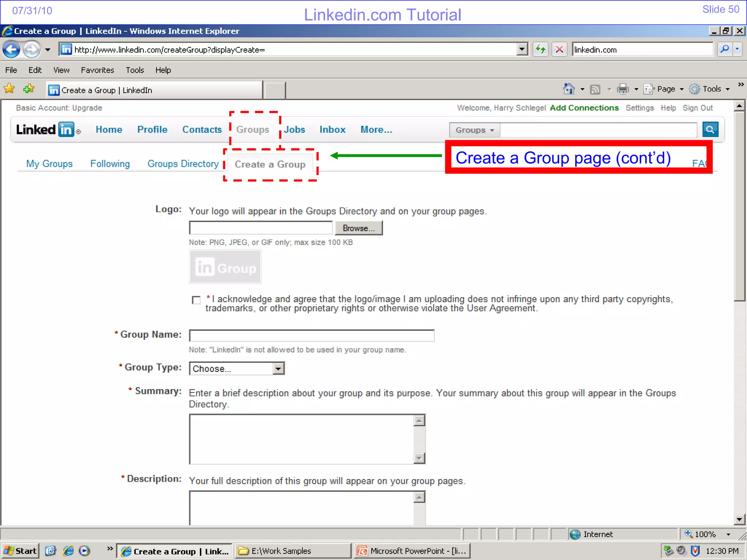
Task: Click the Add Connections link
Action: [584, 108]
